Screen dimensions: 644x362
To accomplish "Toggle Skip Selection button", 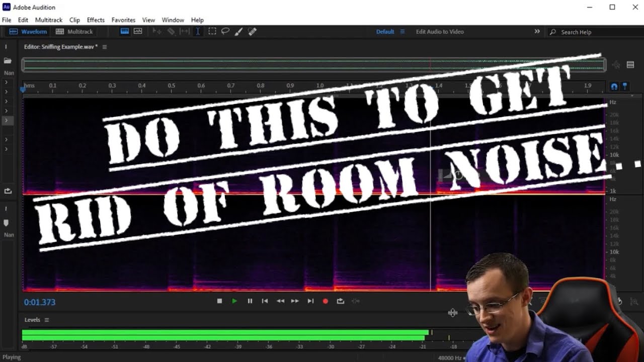I will [356, 301].
